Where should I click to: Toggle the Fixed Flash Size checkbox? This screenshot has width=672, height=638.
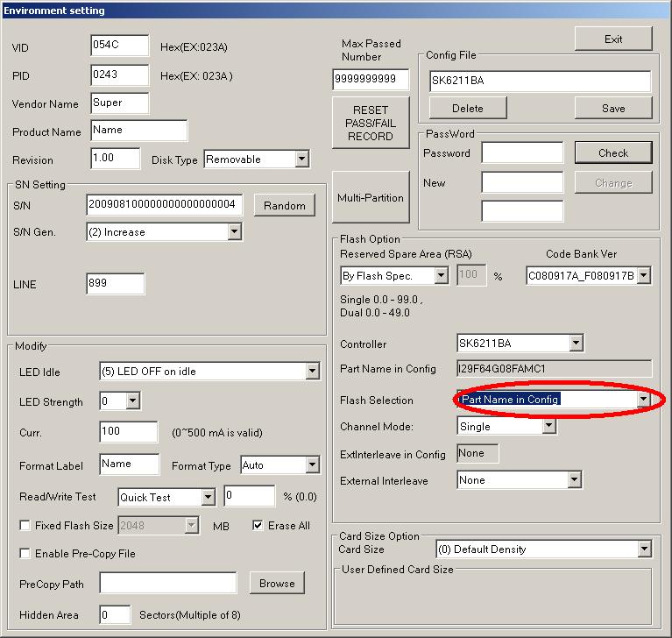tap(25, 526)
